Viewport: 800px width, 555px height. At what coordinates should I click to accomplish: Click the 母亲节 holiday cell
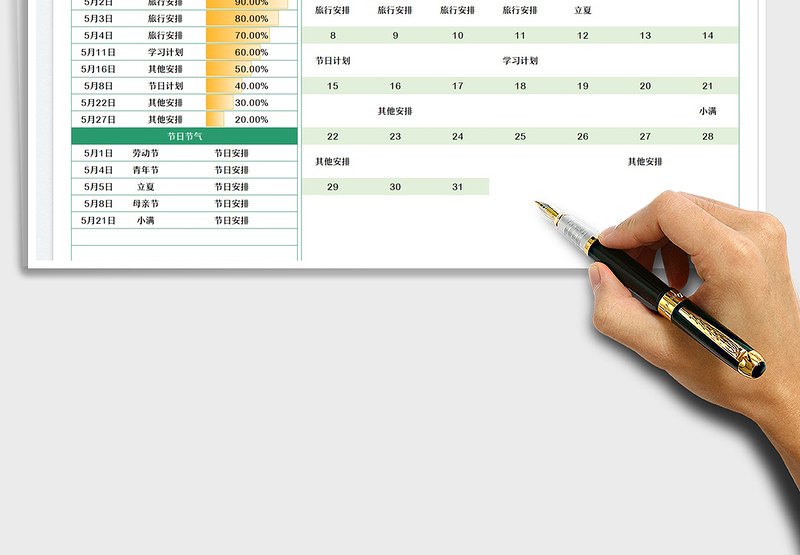[146, 204]
